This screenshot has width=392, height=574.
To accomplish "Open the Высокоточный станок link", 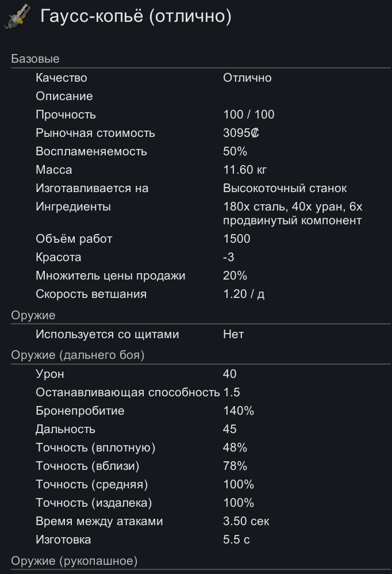I will (x=285, y=188).
